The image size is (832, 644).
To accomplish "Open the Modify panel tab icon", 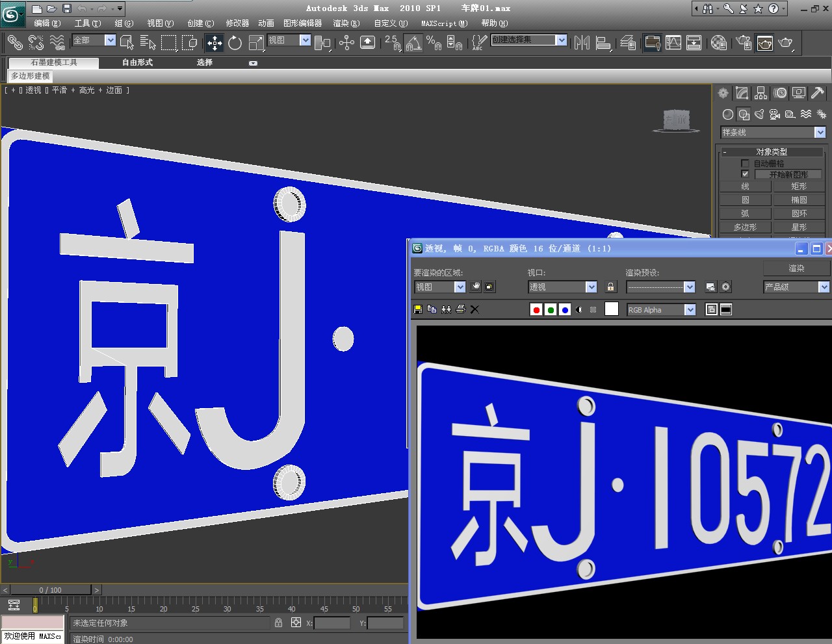I will [742, 93].
